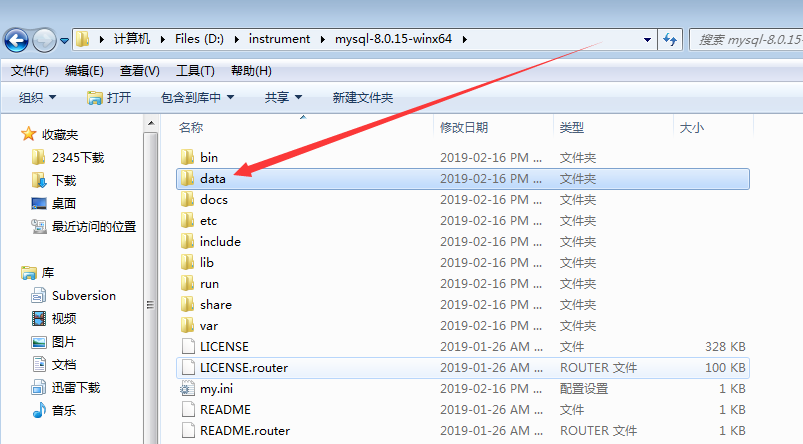Select the my.ini configuration file icon

click(x=187, y=389)
